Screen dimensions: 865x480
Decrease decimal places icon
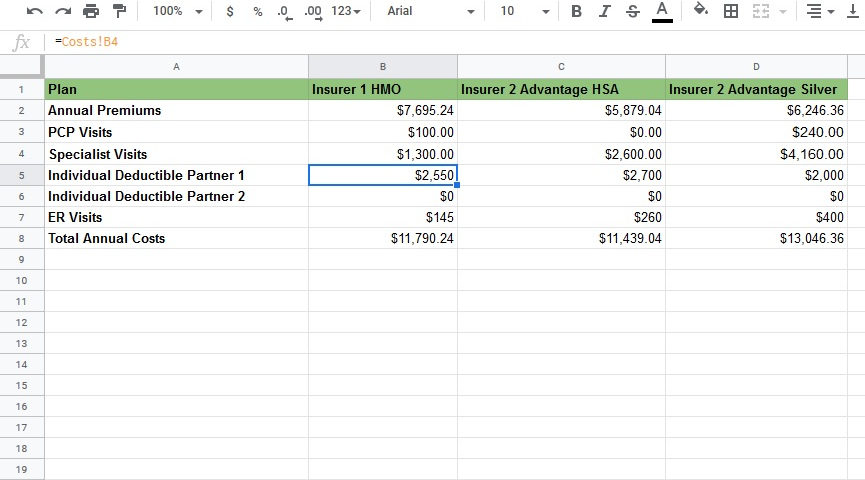(284, 12)
